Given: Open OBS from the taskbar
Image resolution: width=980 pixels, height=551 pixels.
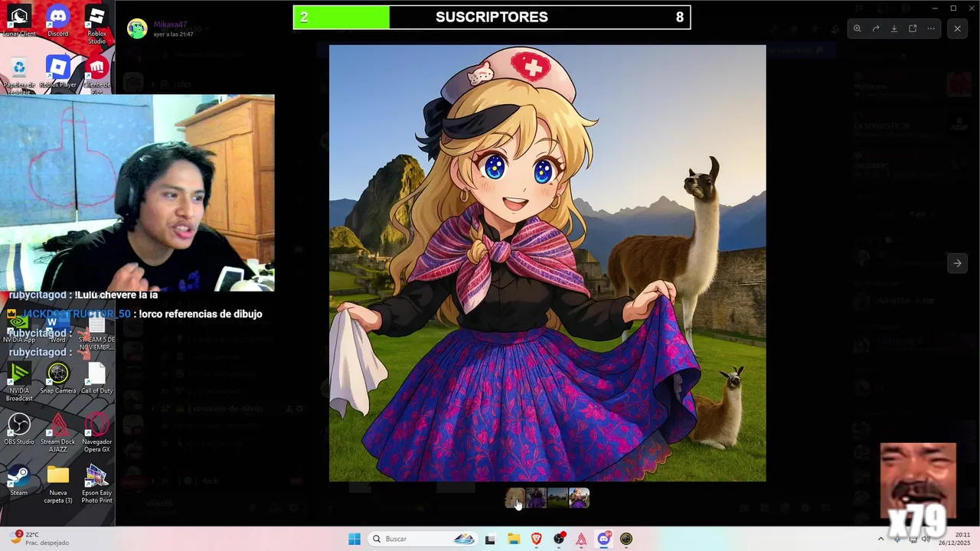Looking at the screenshot, I should click(559, 539).
